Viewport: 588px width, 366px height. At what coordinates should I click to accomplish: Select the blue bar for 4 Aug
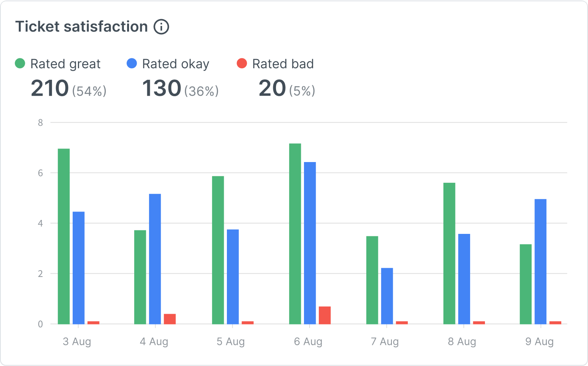(155, 259)
